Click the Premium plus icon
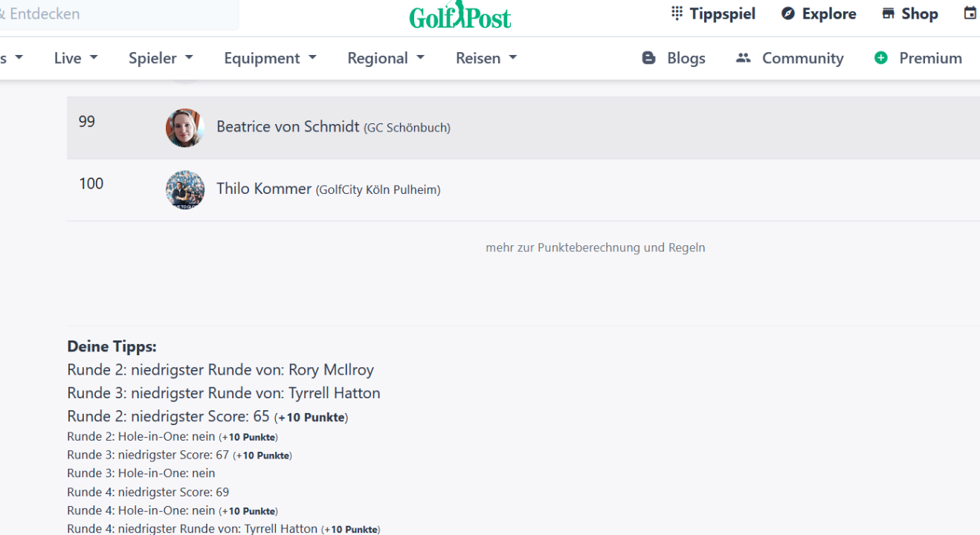The height and width of the screenshot is (535, 980). tap(881, 58)
